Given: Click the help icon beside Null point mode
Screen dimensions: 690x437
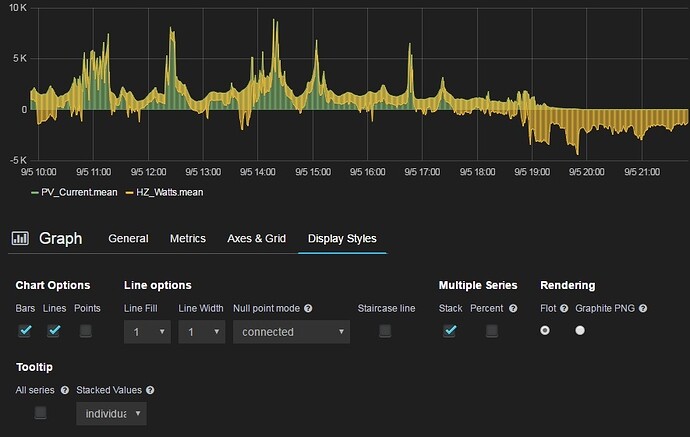Looking at the screenshot, I should click(308, 308).
